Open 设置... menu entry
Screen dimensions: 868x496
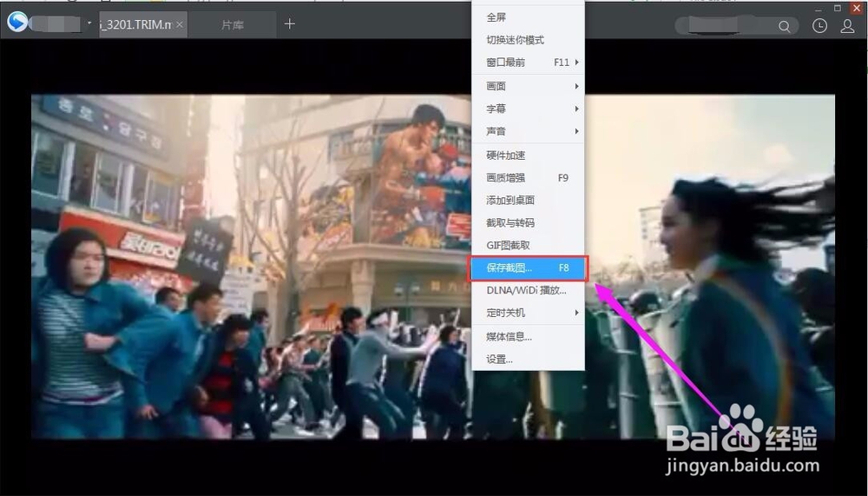[x=528, y=359]
